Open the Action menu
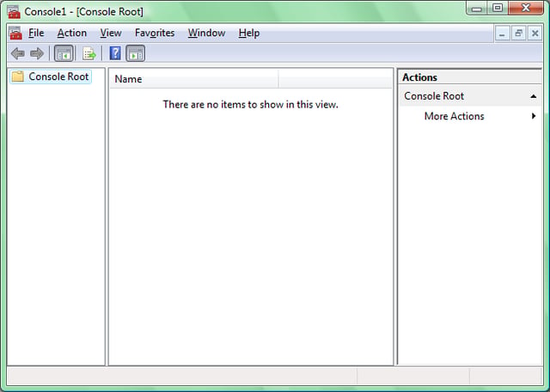This screenshot has width=550, height=392. click(x=72, y=33)
